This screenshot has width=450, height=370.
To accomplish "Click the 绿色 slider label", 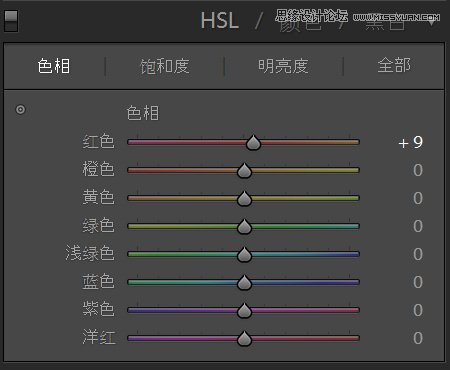I will point(99,225).
